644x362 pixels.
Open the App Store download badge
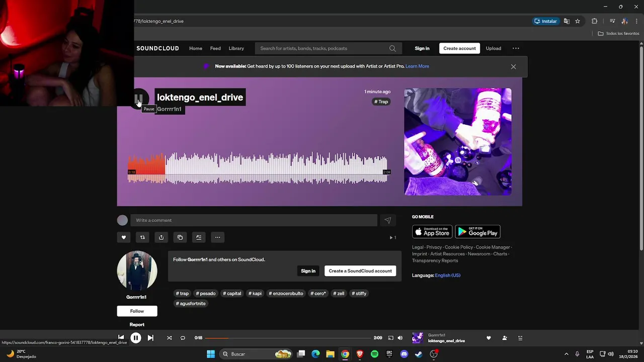[432, 232]
